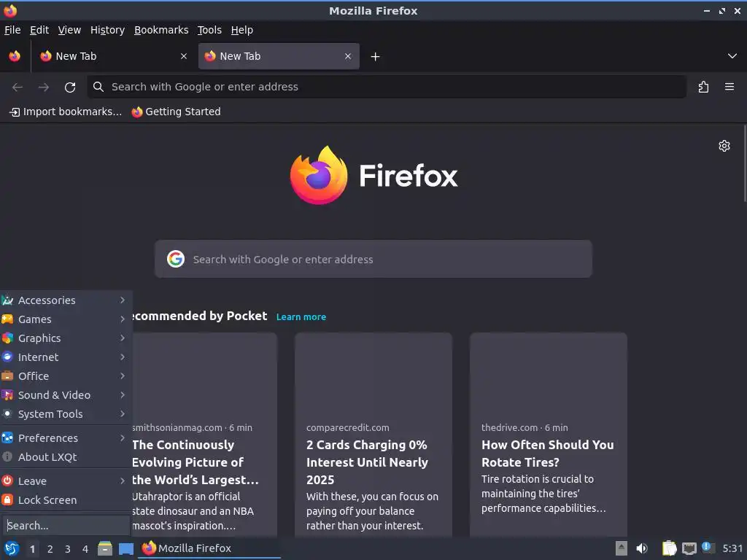Switch to the first New Tab

click(x=113, y=56)
